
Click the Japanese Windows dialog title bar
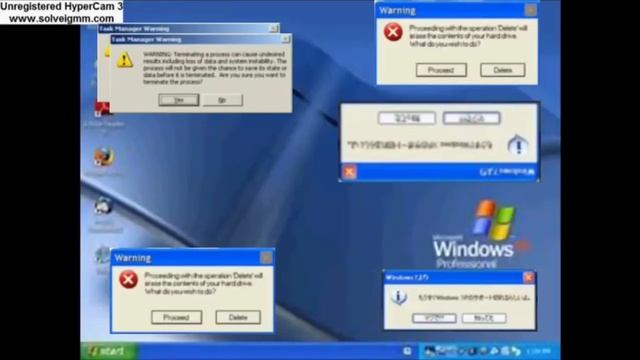(x=460, y=278)
